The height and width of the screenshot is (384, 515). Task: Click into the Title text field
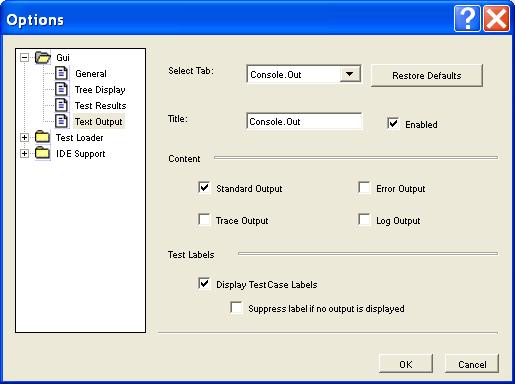(x=304, y=121)
